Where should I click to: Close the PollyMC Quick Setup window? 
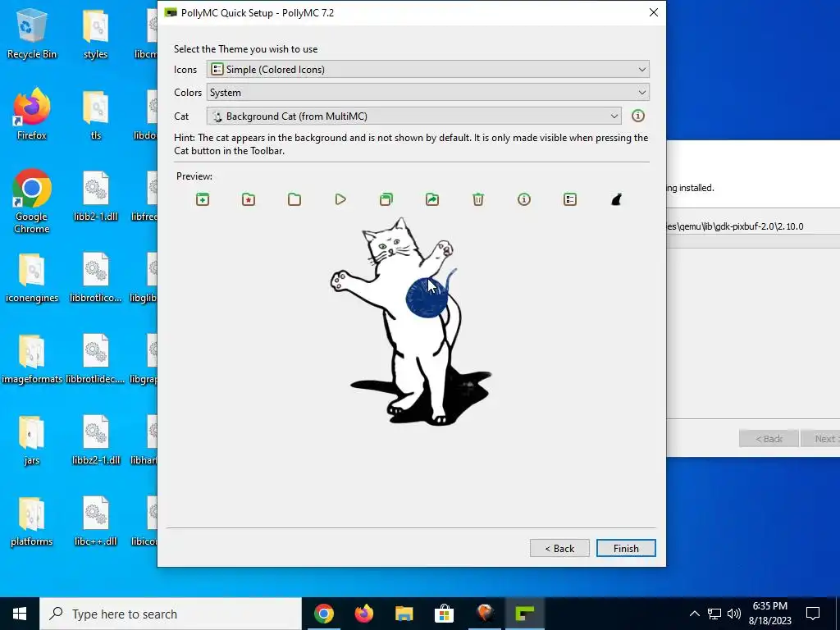coord(654,12)
